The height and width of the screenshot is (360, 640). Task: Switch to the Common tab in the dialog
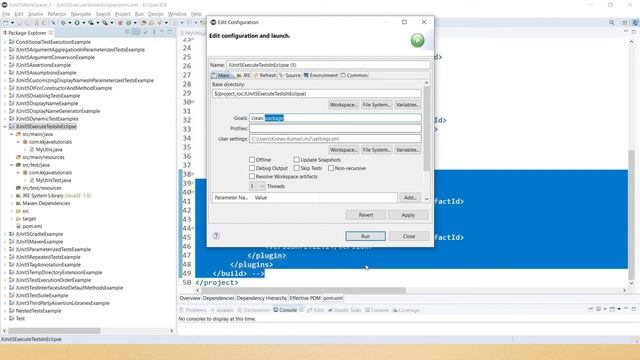click(x=354, y=76)
